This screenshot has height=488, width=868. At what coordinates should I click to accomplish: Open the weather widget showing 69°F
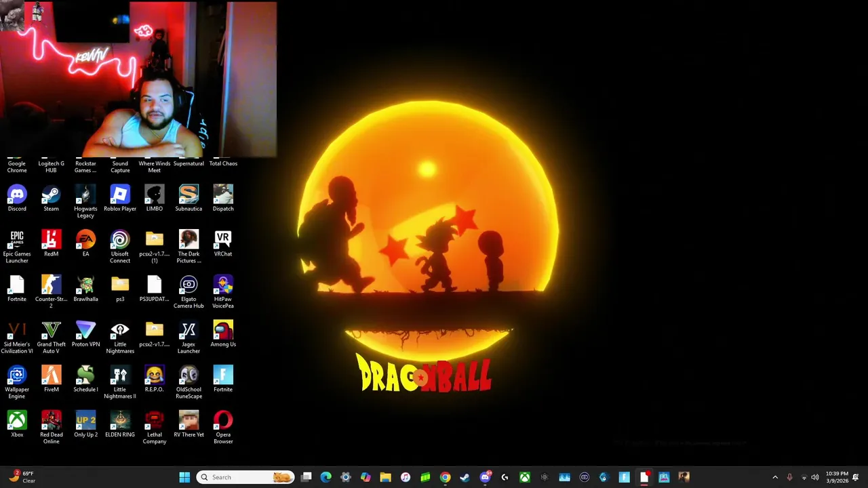(x=20, y=477)
